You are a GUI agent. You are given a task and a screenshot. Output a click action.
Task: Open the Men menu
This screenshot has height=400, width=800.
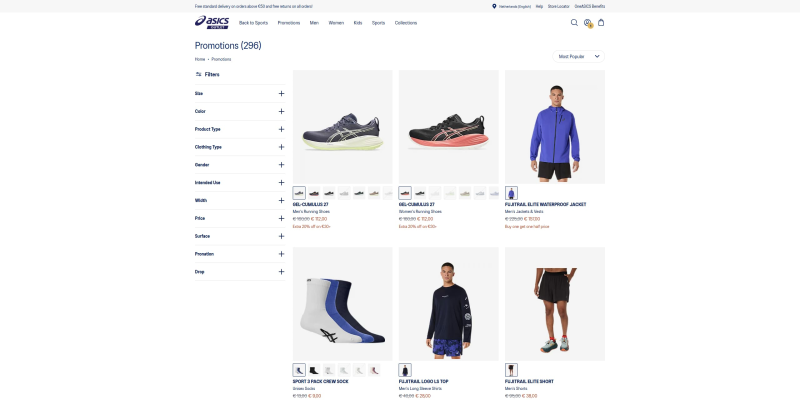[314, 23]
